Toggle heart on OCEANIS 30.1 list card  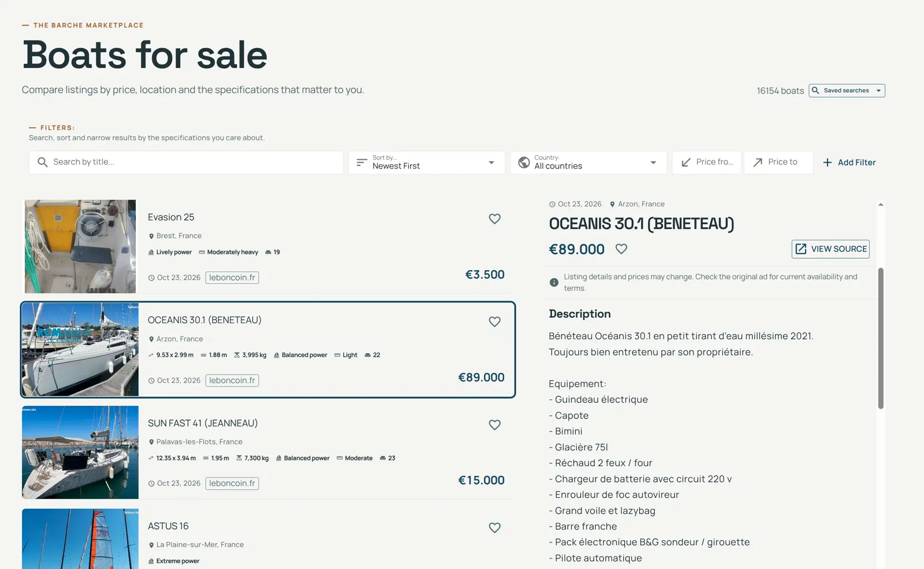coord(494,322)
